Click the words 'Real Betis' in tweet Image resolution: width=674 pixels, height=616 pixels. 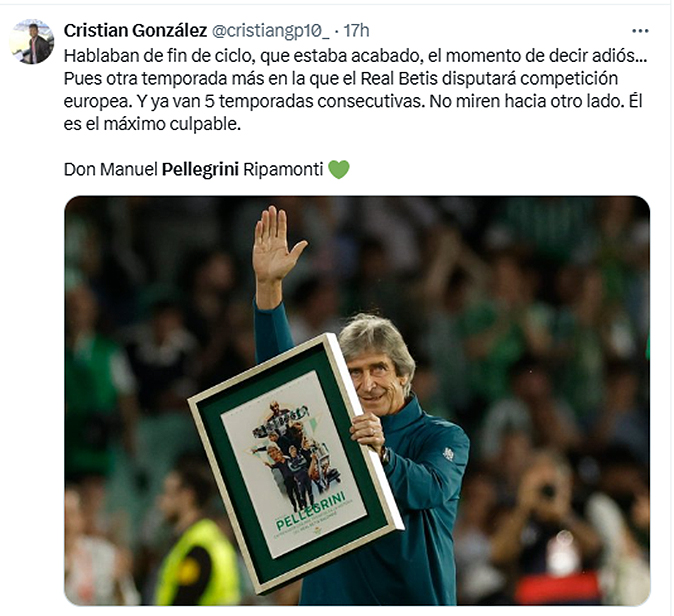[399, 79]
